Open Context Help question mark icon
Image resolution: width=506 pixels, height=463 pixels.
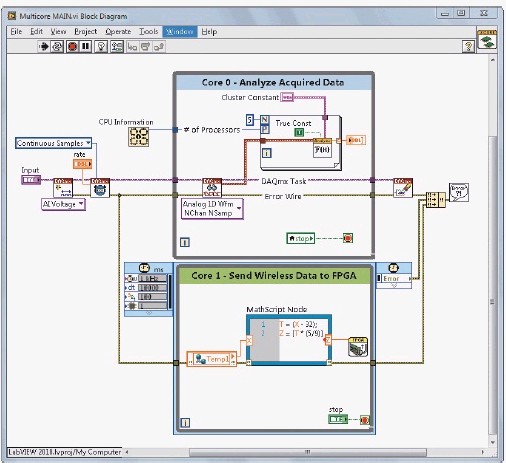[x=468, y=46]
